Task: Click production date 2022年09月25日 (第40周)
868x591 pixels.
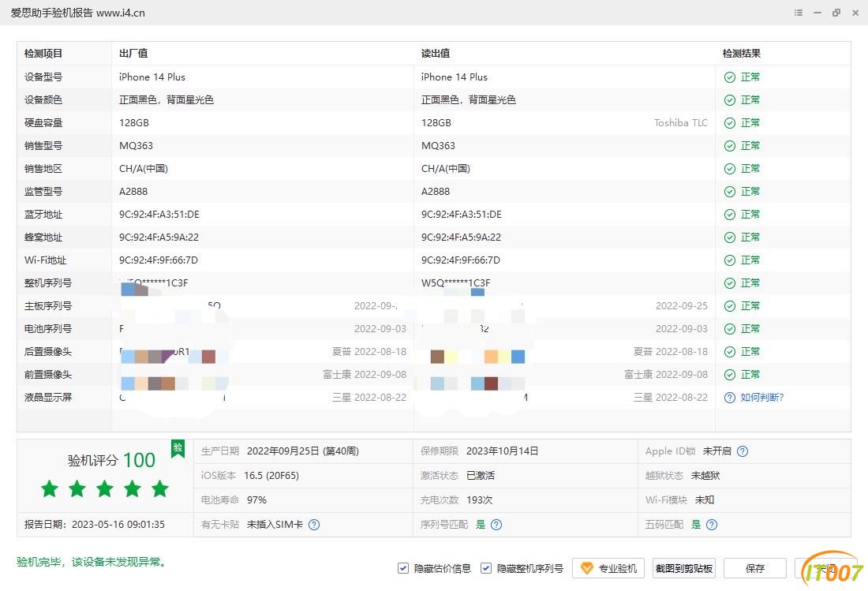Action: [x=303, y=451]
